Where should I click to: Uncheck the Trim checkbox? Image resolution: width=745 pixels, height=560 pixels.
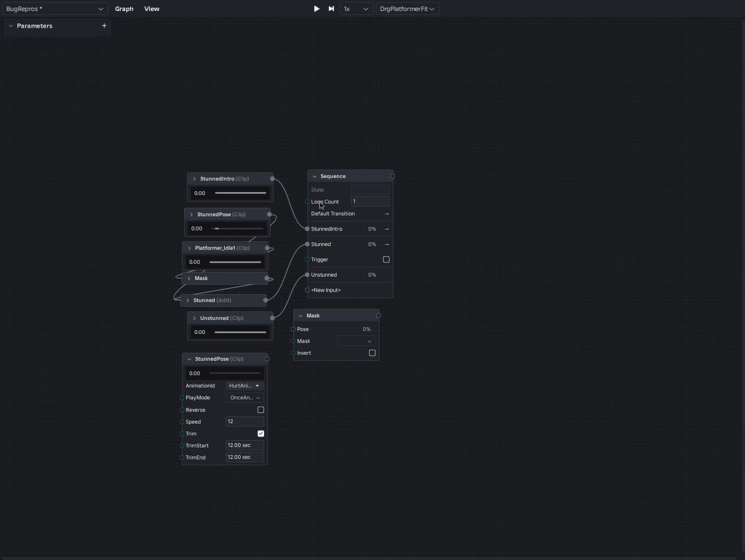pos(260,433)
